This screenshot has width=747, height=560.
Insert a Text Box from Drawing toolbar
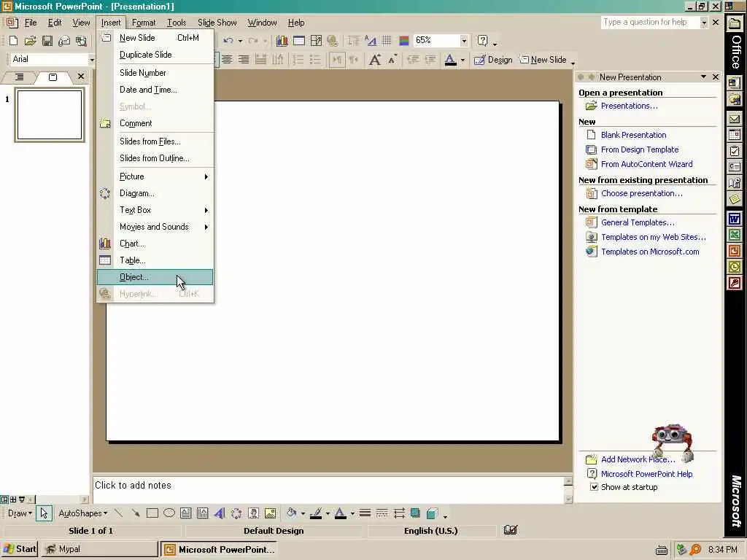click(186, 513)
